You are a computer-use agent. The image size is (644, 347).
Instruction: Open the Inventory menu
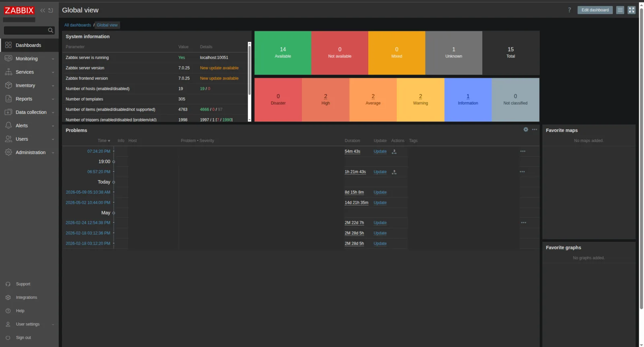click(x=29, y=85)
